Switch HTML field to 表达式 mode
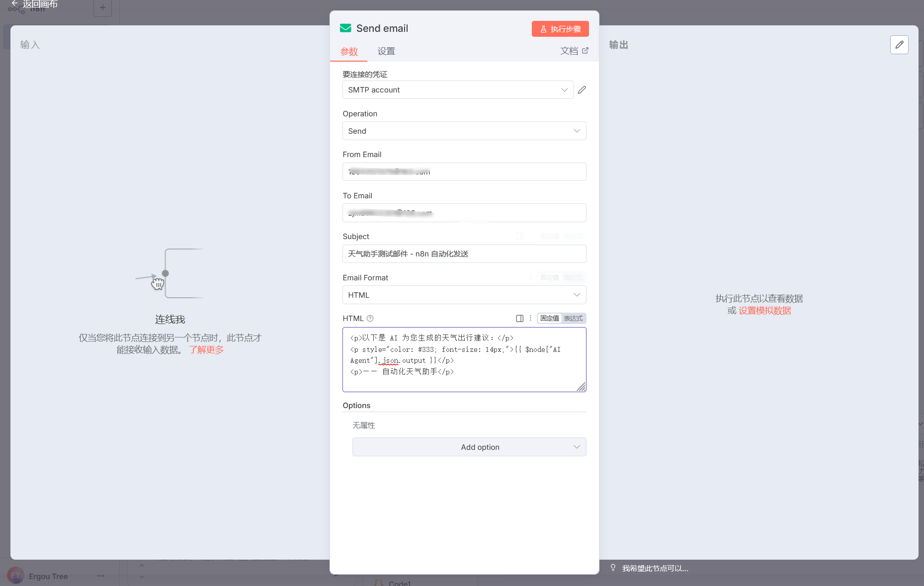 click(x=573, y=319)
